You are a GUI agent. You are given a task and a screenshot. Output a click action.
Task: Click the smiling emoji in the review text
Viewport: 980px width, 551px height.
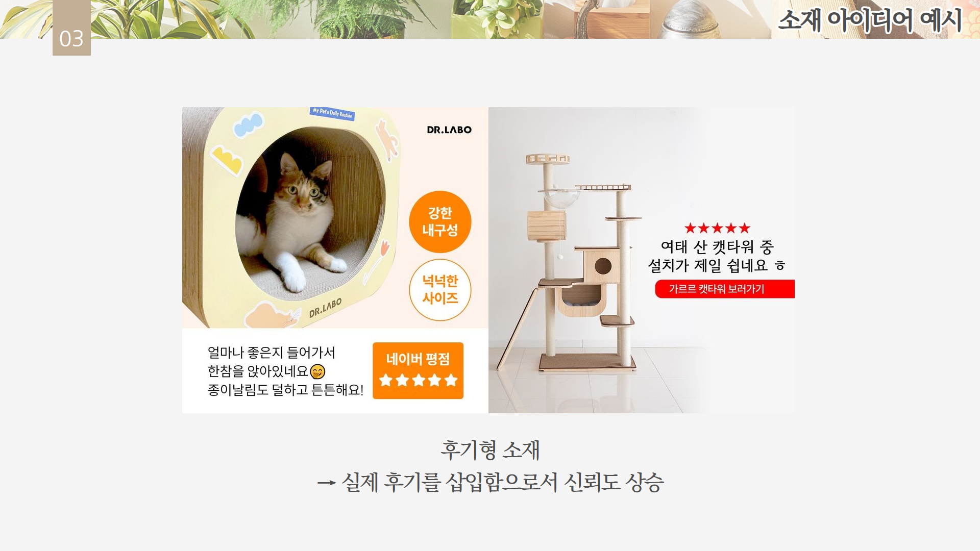tap(317, 371)
